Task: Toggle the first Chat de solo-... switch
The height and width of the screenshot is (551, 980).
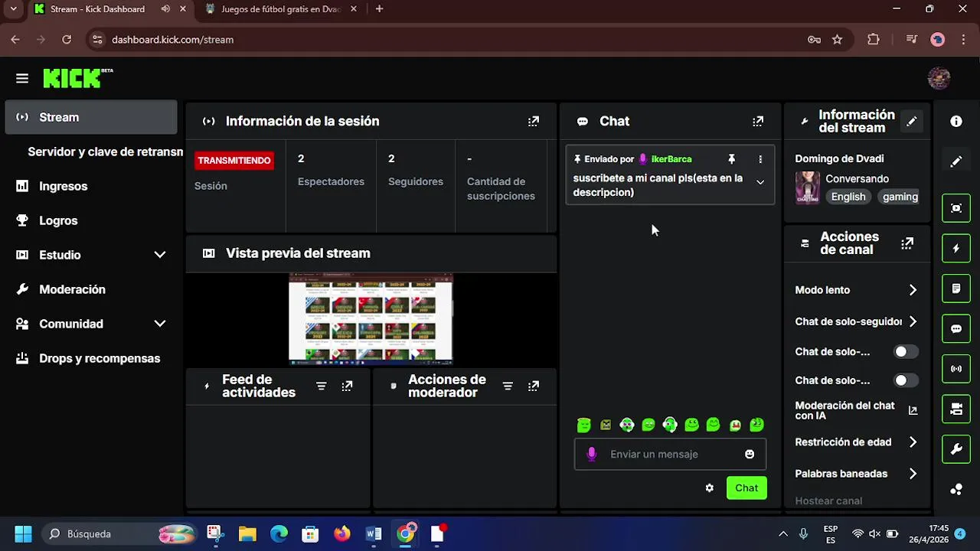Action: [x=906, y=352]
